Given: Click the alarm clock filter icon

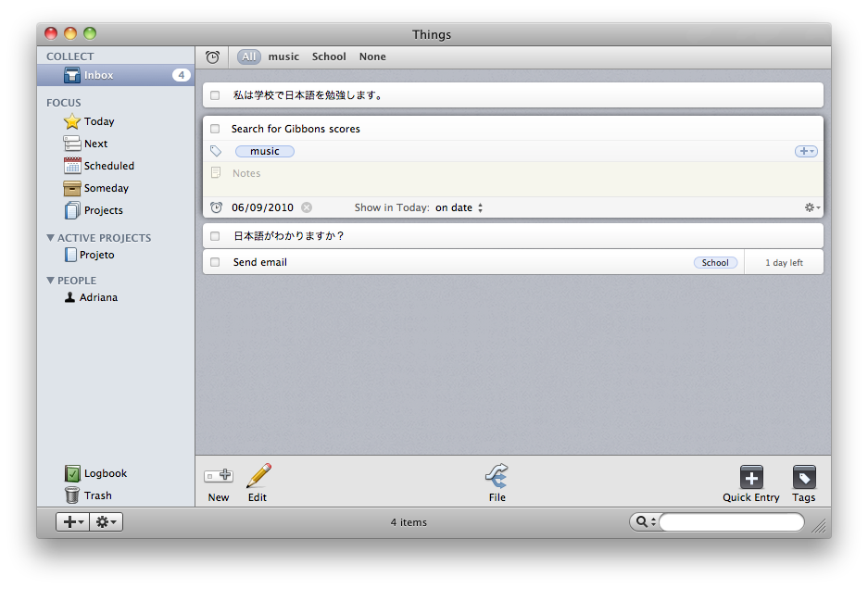Looking at the screenshot, I should pos(212,56).
